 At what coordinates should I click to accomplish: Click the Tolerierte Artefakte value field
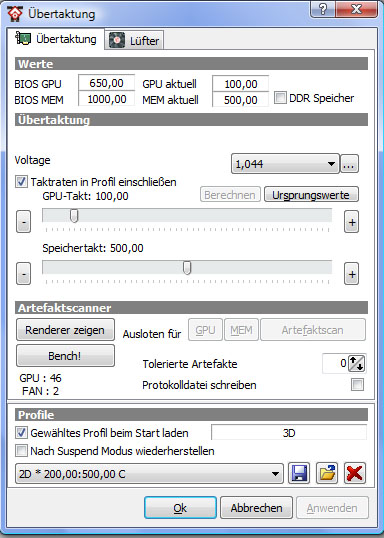click(x=335, y=363)
